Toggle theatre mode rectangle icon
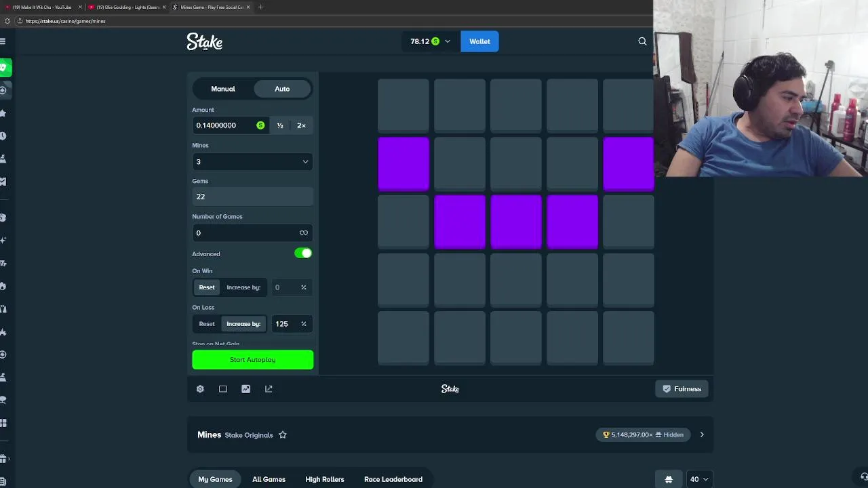This screenshot has height=488, width=868. tap(223, 389)
